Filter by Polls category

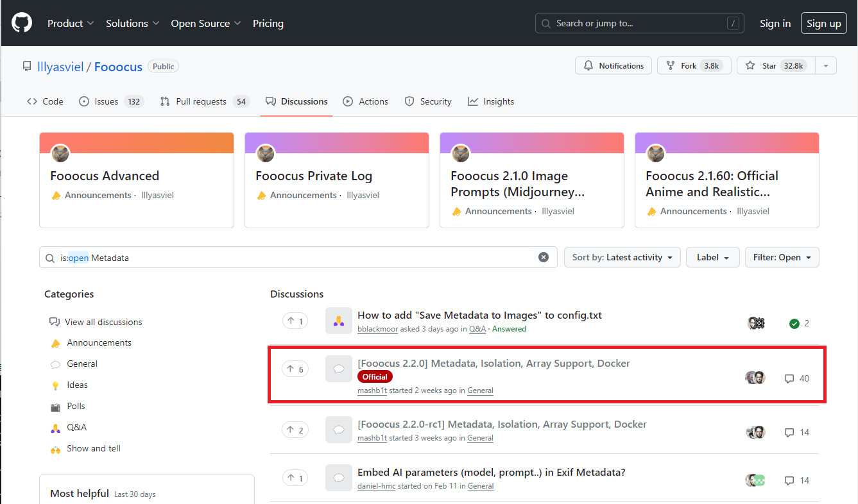68,406
